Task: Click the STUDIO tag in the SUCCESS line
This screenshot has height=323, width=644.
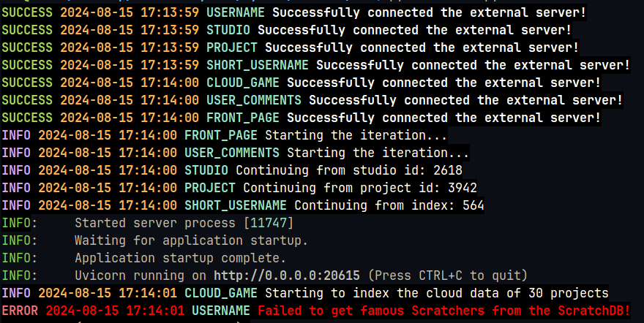Action: (x=228, y=30)
